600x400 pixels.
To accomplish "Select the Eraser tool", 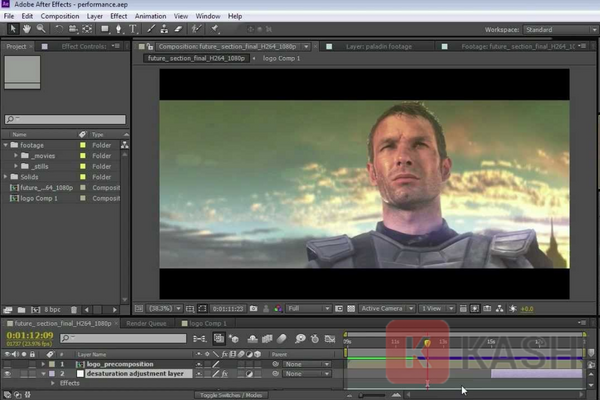I will pos(178,29).
